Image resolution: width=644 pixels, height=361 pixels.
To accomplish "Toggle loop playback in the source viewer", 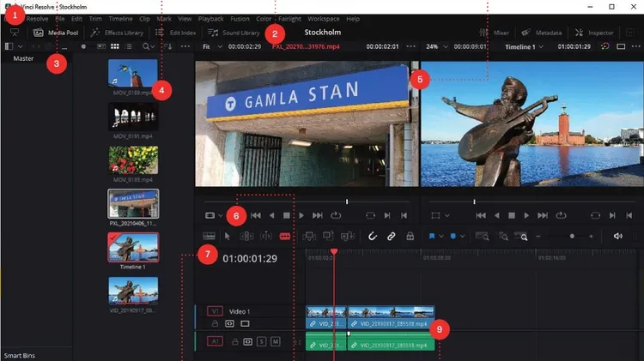I will 336,215.
